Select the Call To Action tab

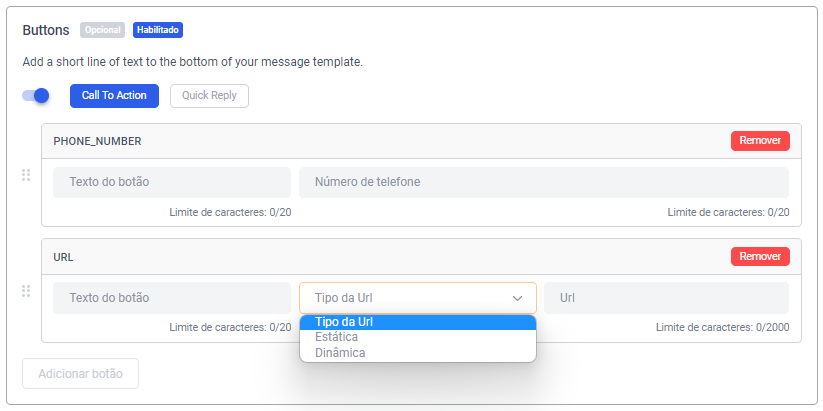114,96
